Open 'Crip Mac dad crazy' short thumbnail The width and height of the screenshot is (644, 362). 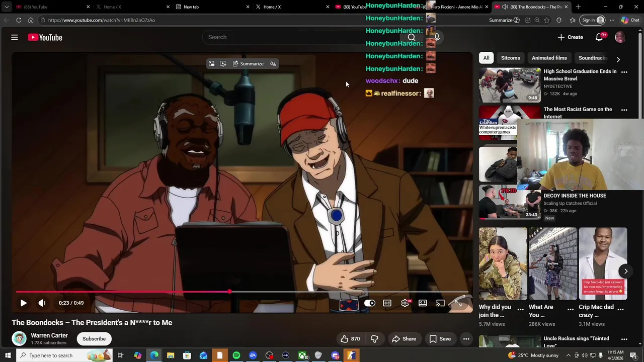(603, 264)
